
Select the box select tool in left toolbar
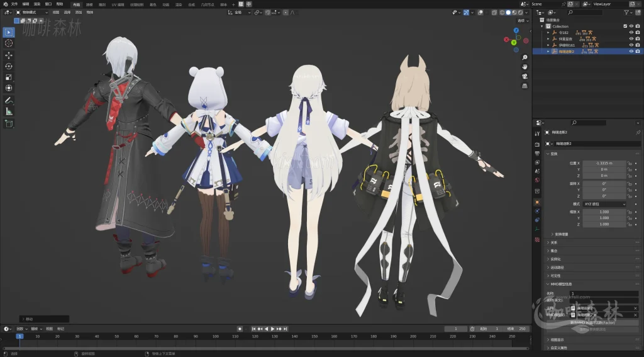click(x=9, y=32)
